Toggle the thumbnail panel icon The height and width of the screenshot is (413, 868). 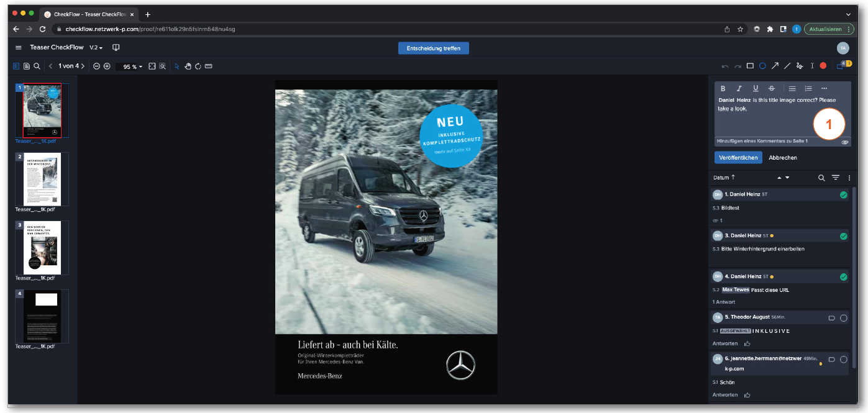pos(17,66)
